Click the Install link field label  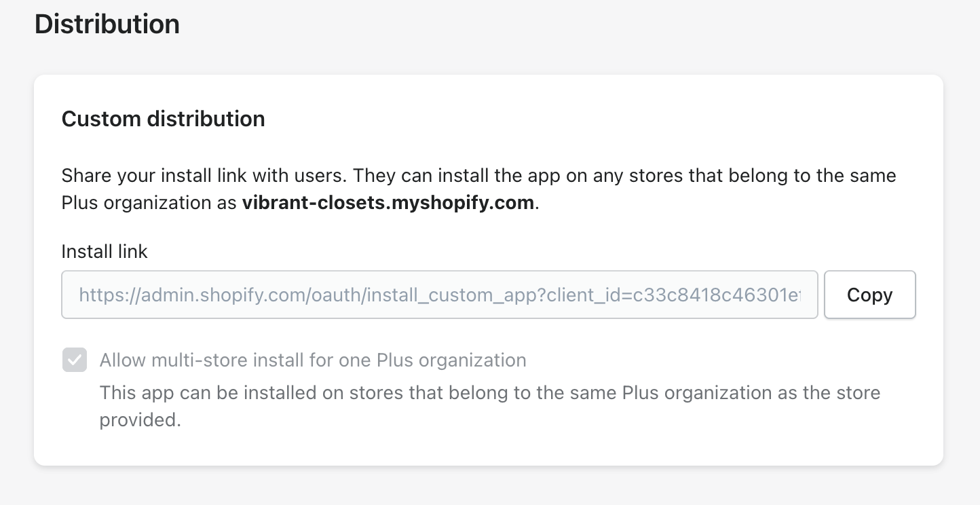(x=104, y=251)
